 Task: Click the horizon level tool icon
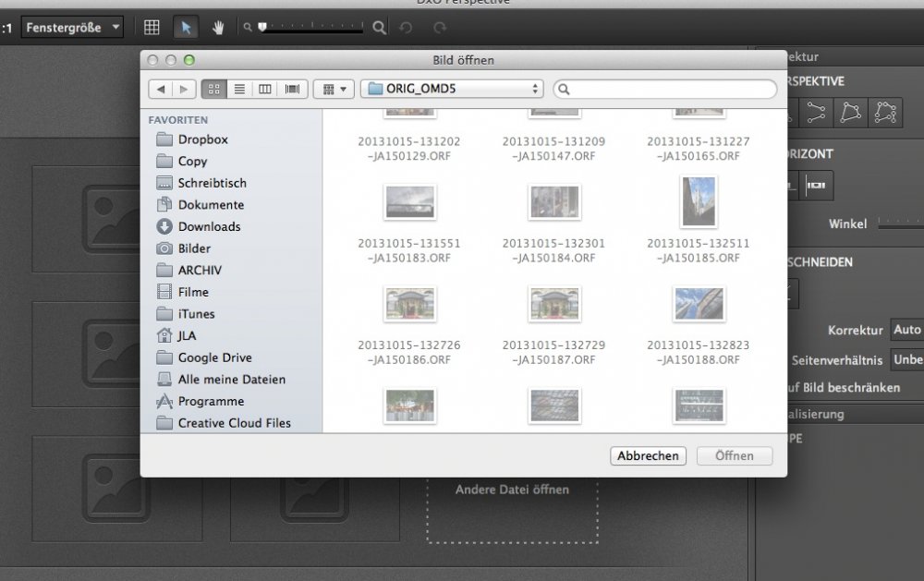(x=815, y=186)
